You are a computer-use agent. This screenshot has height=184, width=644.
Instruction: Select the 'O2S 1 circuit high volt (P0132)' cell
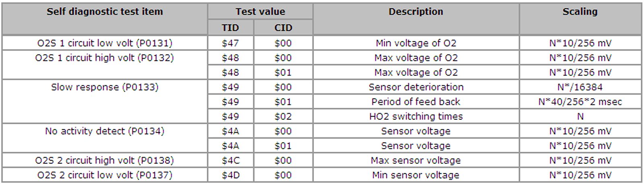105,58
